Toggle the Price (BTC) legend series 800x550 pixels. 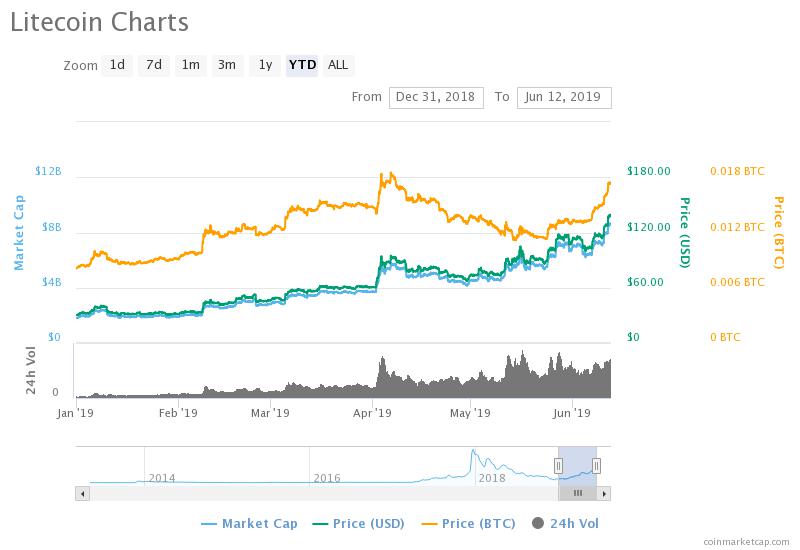468,523
